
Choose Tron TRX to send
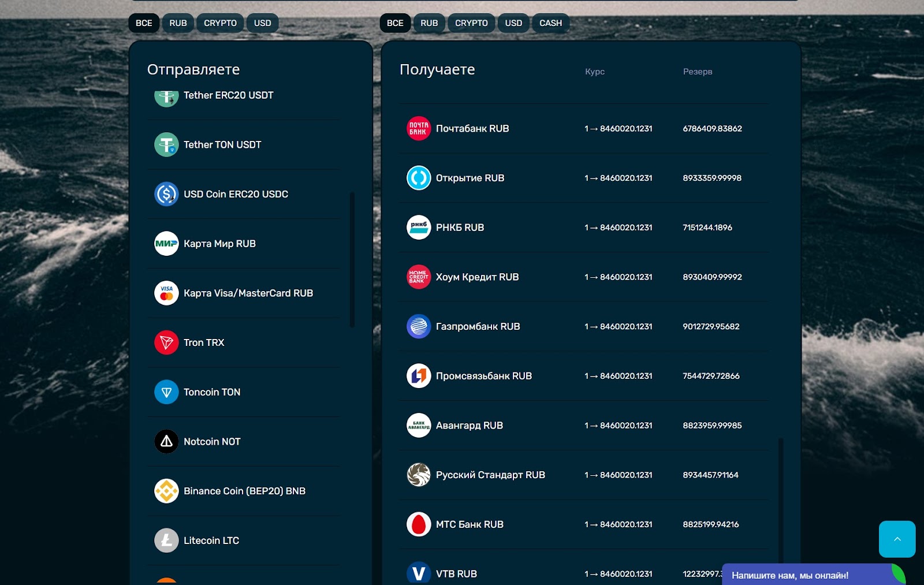pos(244,342)
